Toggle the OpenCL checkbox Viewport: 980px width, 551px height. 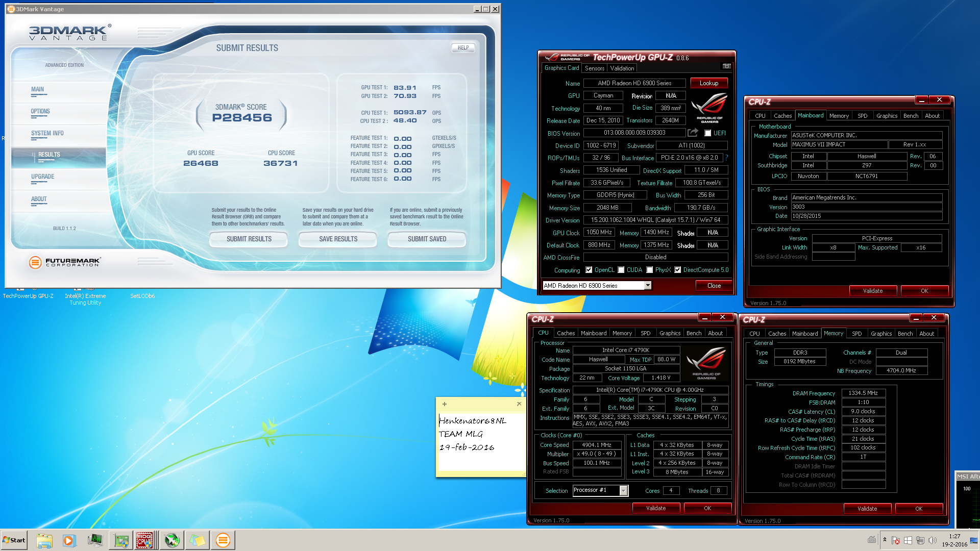click(x=589, y=270)
